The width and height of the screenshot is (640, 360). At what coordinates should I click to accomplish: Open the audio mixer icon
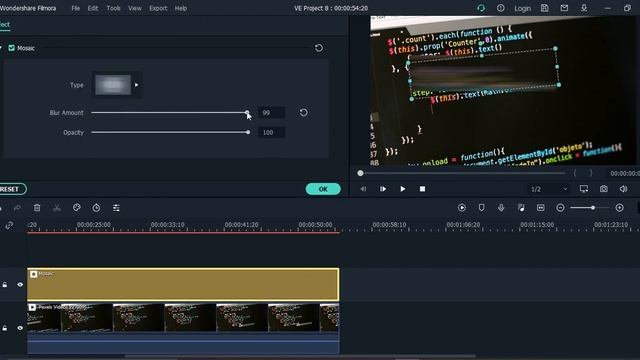[521, 208]
